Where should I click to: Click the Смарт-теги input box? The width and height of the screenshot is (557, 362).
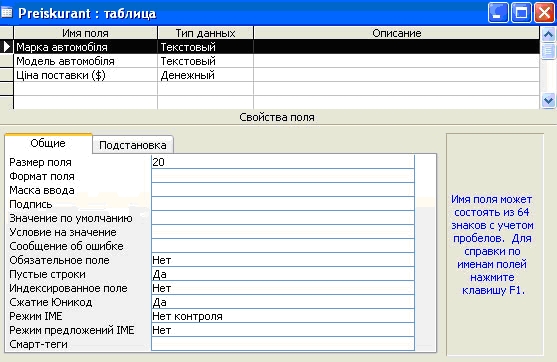(283, 344)
